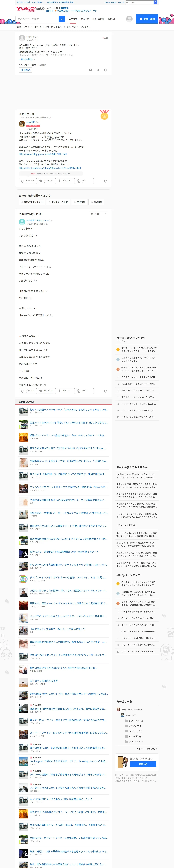Report the other answer with prohibit icon
174x868 pixels.
(x=105, y=391)
